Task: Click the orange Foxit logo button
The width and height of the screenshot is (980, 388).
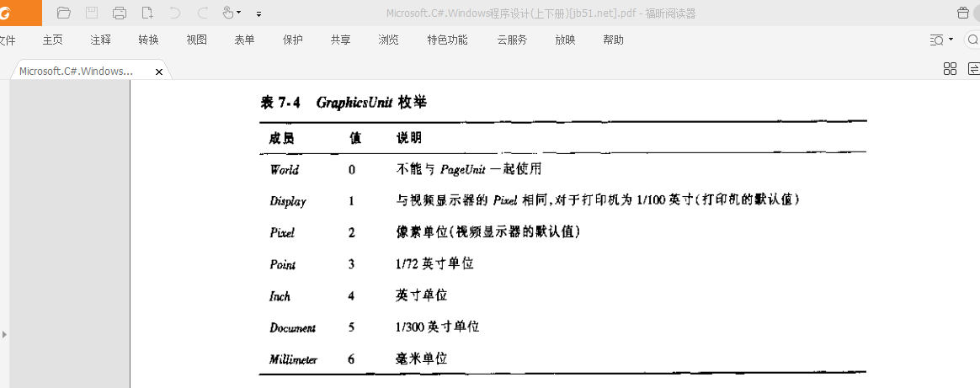Action: click(x=20, y=13)
